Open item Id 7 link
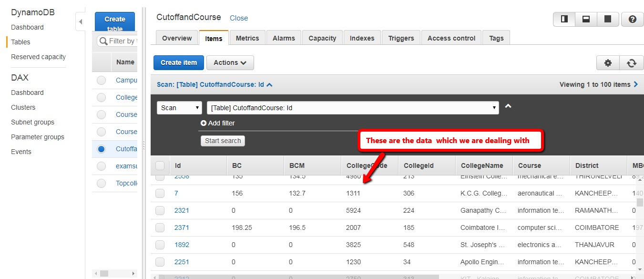The height and width of the screenshot is (279, 644). (176, 193)
